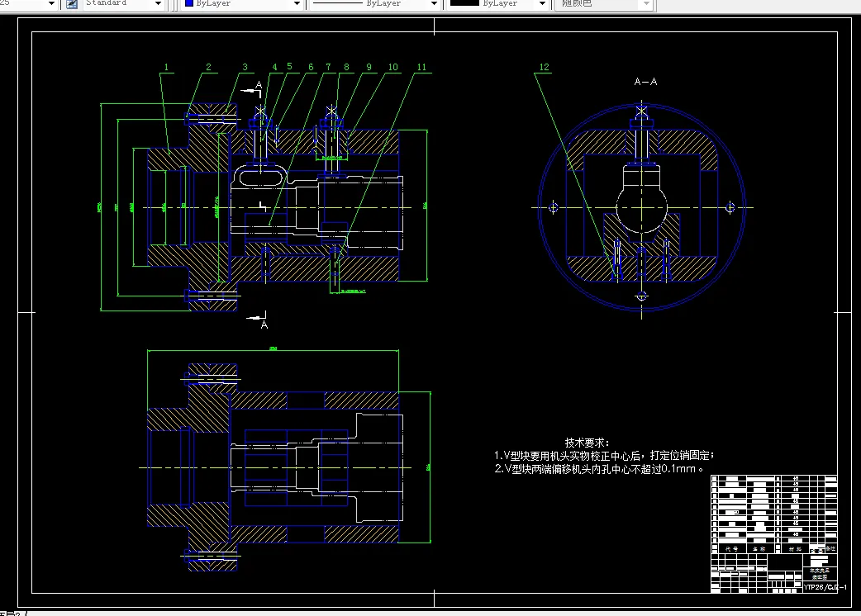Select left bolt-hole center mark in A-A view
This screenshot has width=861, height=616.
tap(554, 207)
